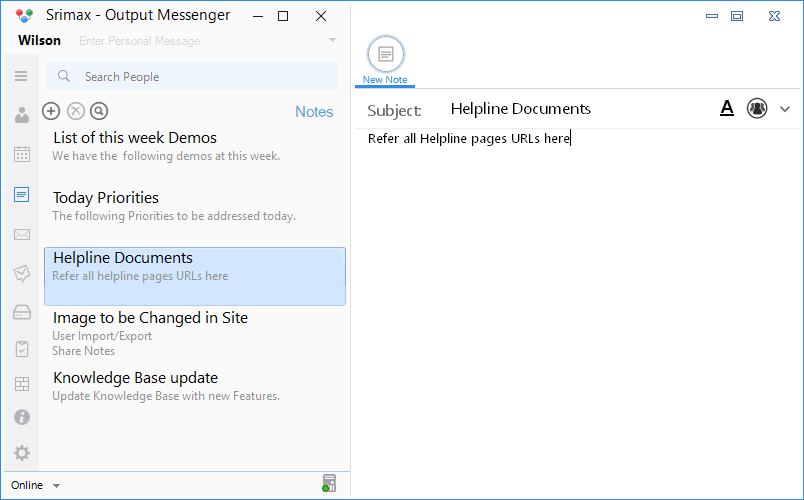Click the New Note button
The width and height of the screenshot is (804, 500).
(385, 60)
